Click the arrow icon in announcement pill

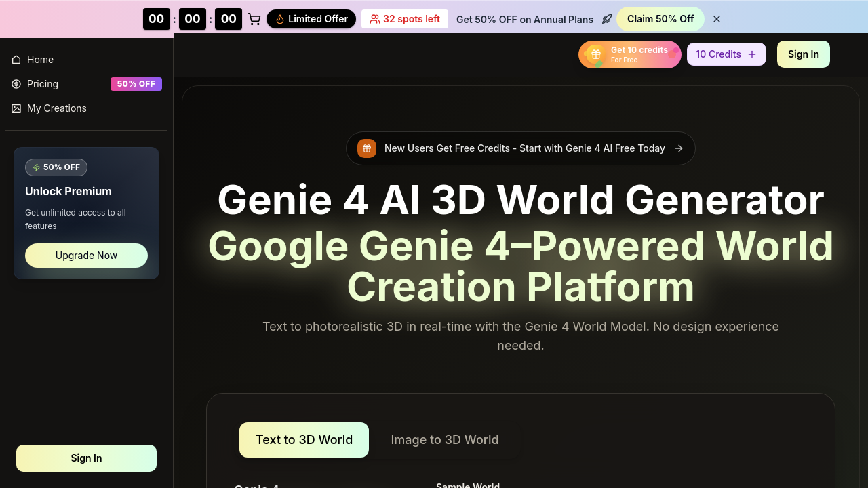coord(679,148)
